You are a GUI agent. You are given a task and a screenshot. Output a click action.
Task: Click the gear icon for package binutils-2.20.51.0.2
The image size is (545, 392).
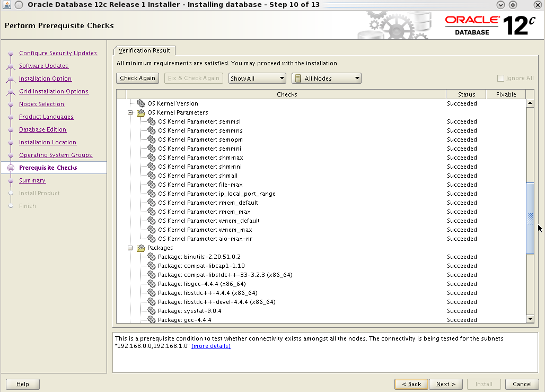152,257
